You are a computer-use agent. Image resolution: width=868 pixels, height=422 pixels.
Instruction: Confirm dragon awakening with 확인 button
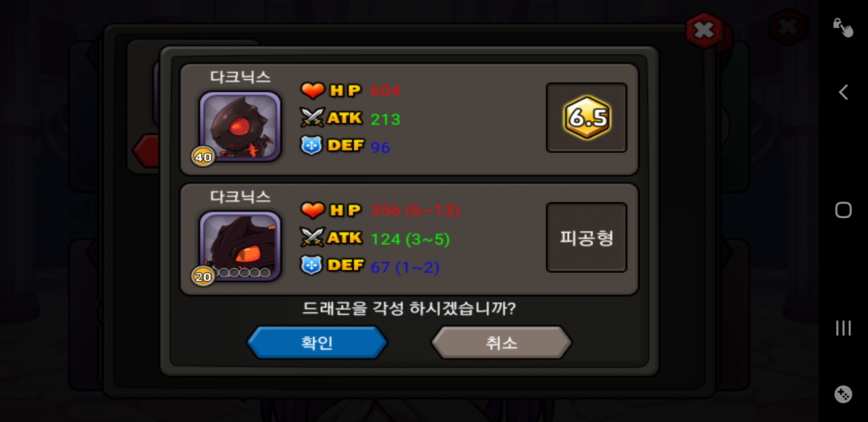[x=317, y=342]
